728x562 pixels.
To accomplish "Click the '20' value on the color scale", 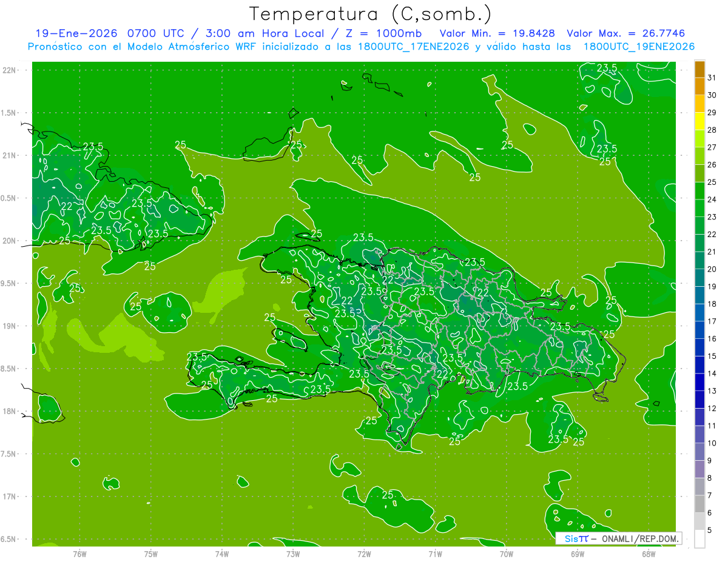I will 712,269.
